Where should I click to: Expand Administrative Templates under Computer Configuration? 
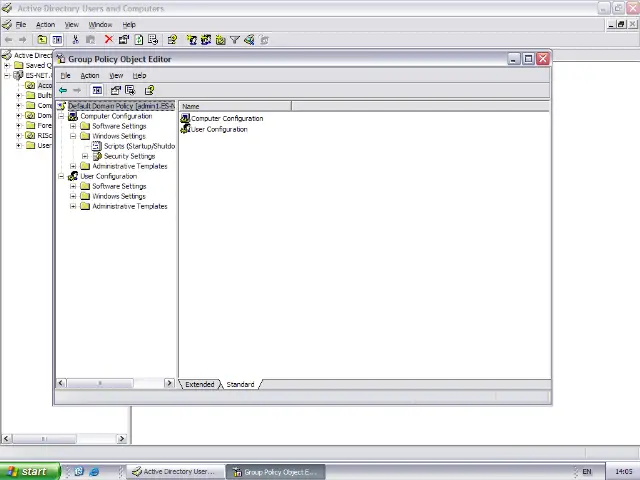click(x=73, y=166)
